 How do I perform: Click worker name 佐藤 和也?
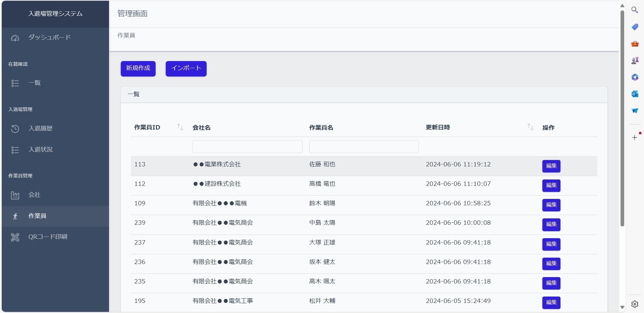point(322,164)
